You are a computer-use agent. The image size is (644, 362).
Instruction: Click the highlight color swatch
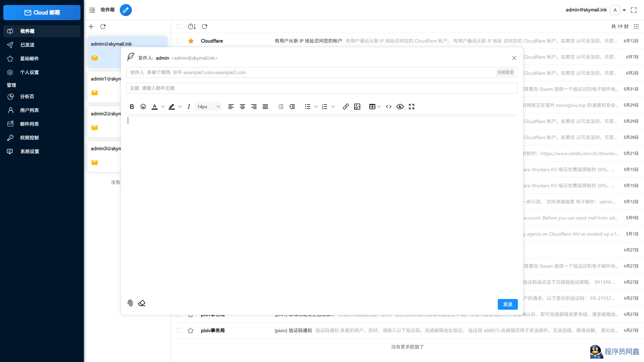point(172,107)
